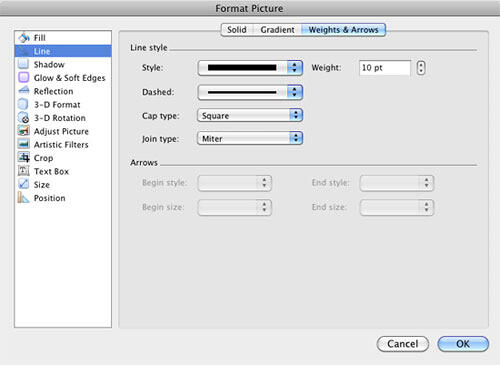Confirm with the OK button

click(463, 344)
